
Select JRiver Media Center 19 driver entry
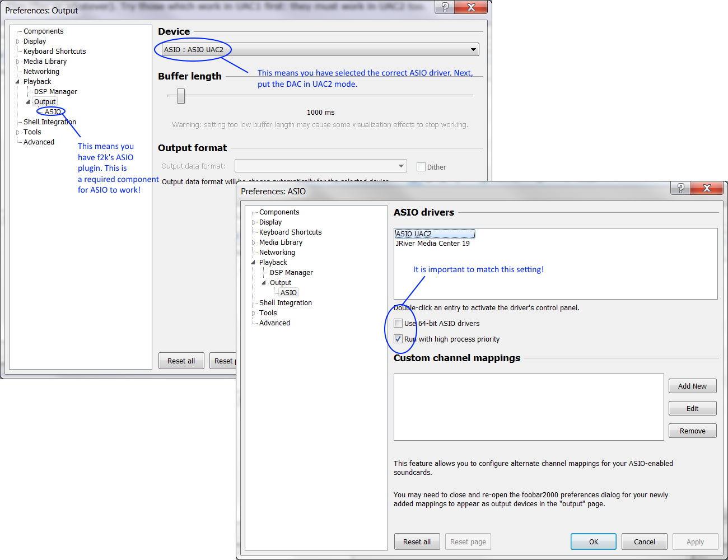[x=433, y=244]
